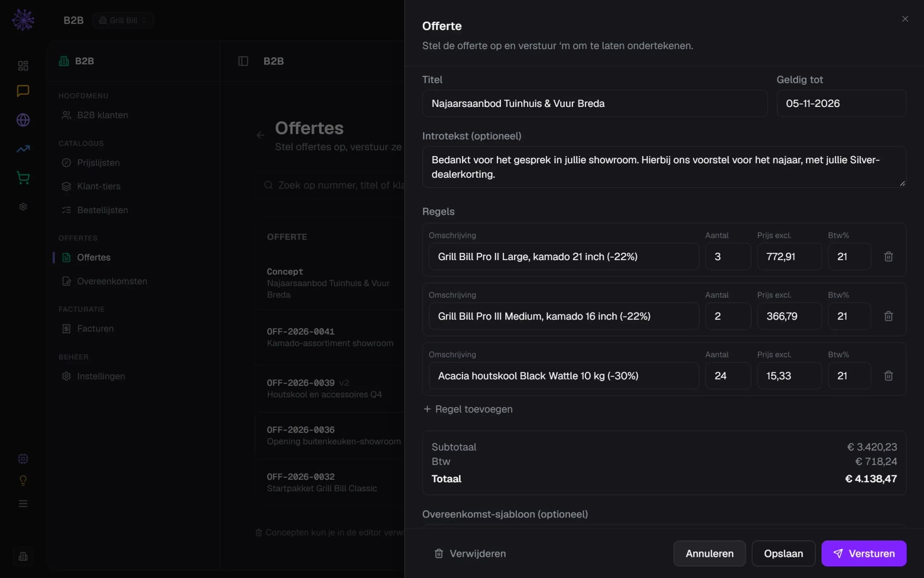Screen dimensions: 924x578
Task: Open the trend chart icon in the rail
Action: (23, 149)
